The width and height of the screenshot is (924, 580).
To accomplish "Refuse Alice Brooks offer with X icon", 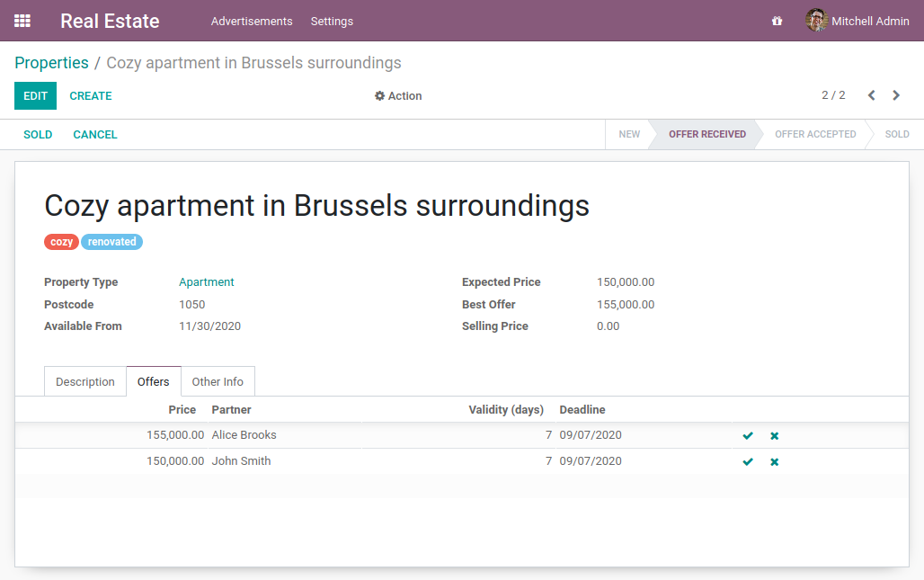I will [774, 436].
